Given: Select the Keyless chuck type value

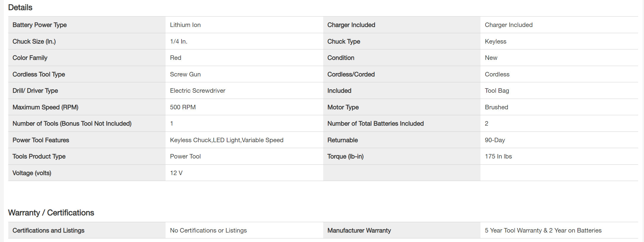Looking at the screenshot, I should point(496,41).
